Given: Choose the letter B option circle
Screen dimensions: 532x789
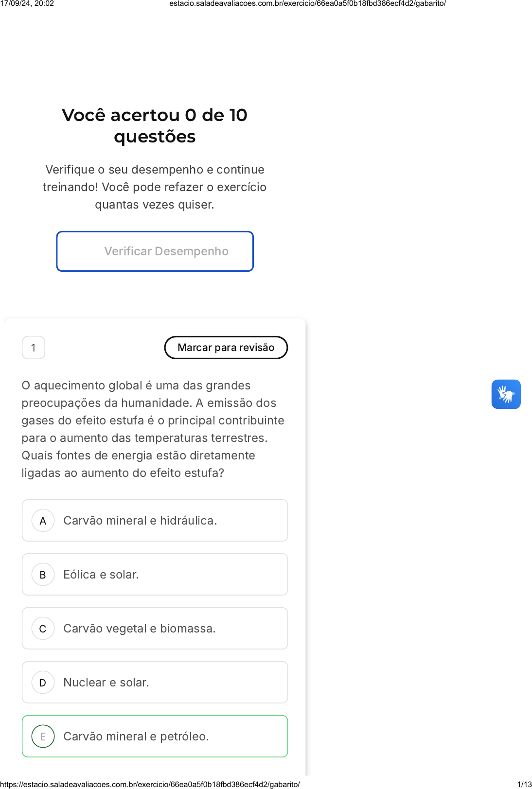Looking at the screenshot, I should coord(43,575).
